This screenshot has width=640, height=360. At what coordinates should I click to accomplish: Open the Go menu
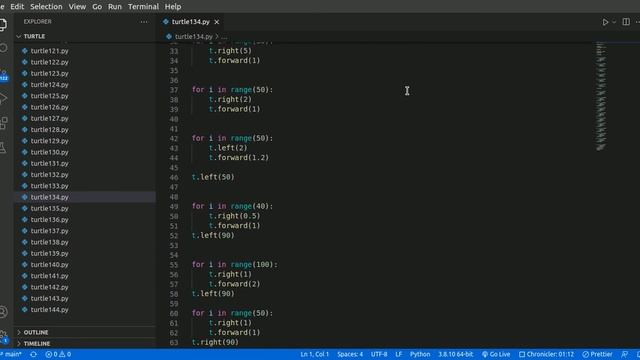pyautogui.click(x=97, y=7)
